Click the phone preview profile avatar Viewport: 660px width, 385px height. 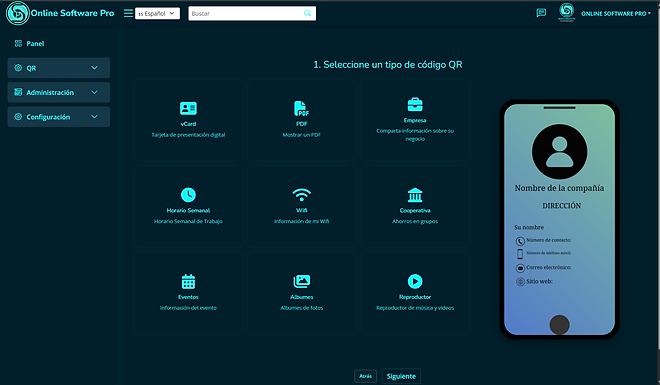pos(559,151)
